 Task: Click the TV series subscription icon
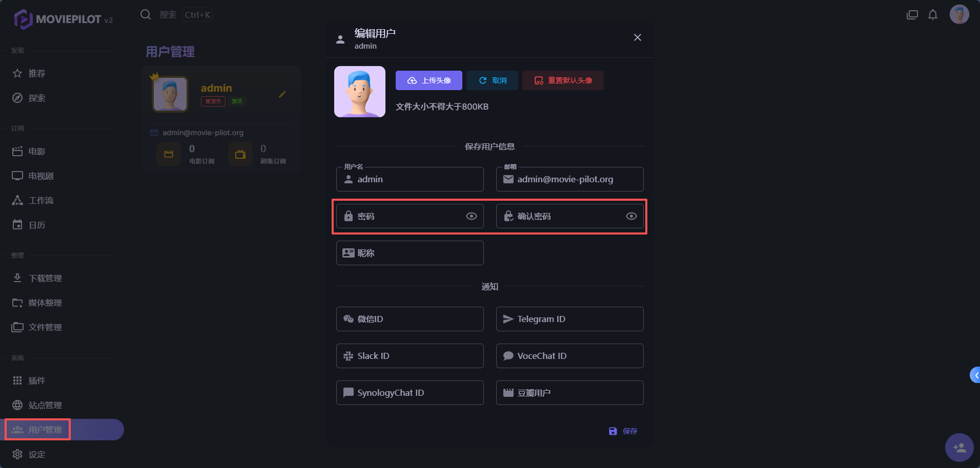240,154
